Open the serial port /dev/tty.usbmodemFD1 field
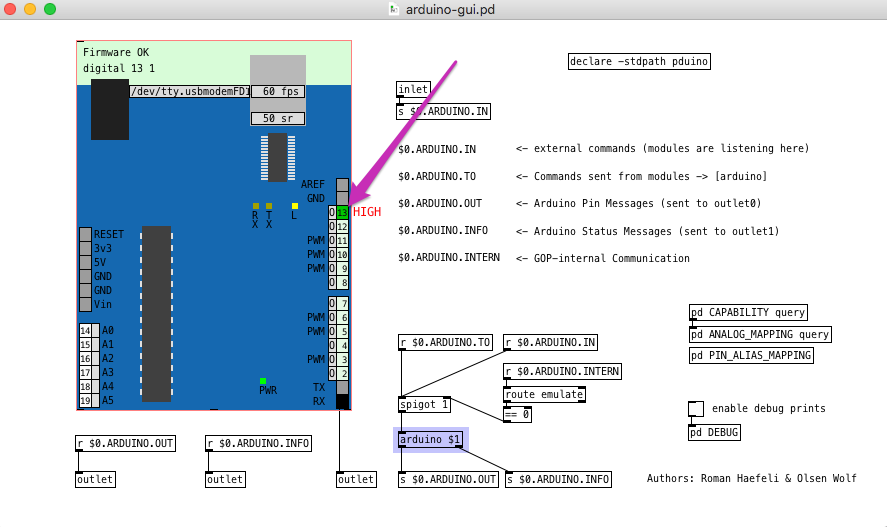This screenshot has height=527, width=887. click(x=188, y=91)
